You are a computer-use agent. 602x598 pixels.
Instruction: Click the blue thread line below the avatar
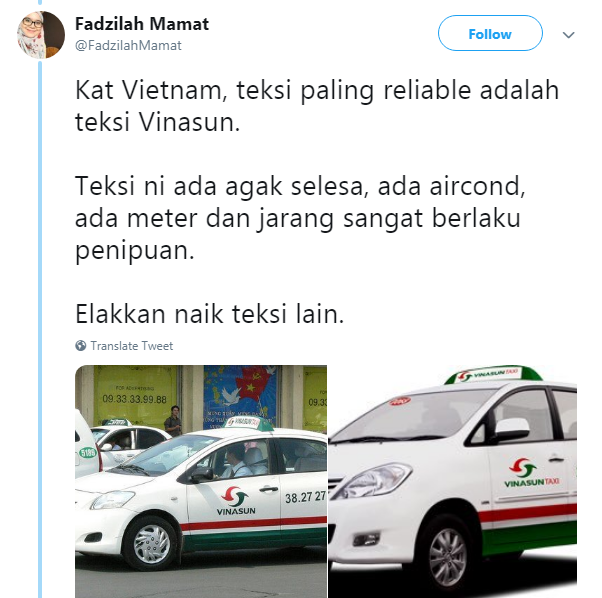pos(40,328)
